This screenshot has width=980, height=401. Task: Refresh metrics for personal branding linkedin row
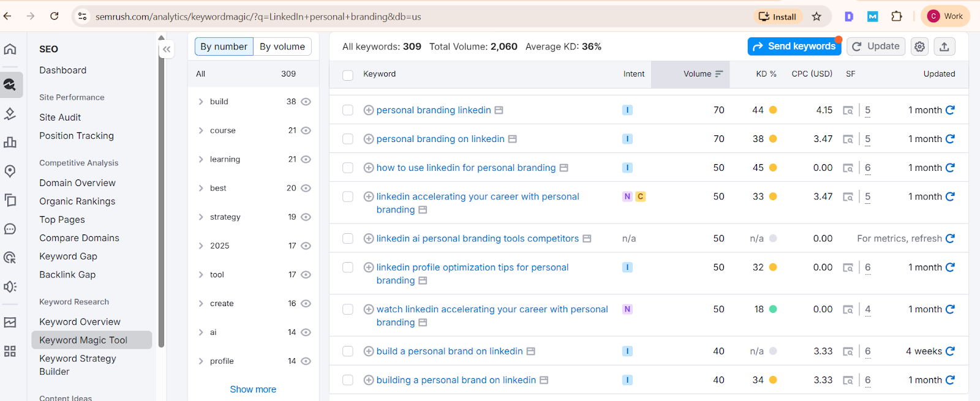pyautogui.click(x=950, y=110)
